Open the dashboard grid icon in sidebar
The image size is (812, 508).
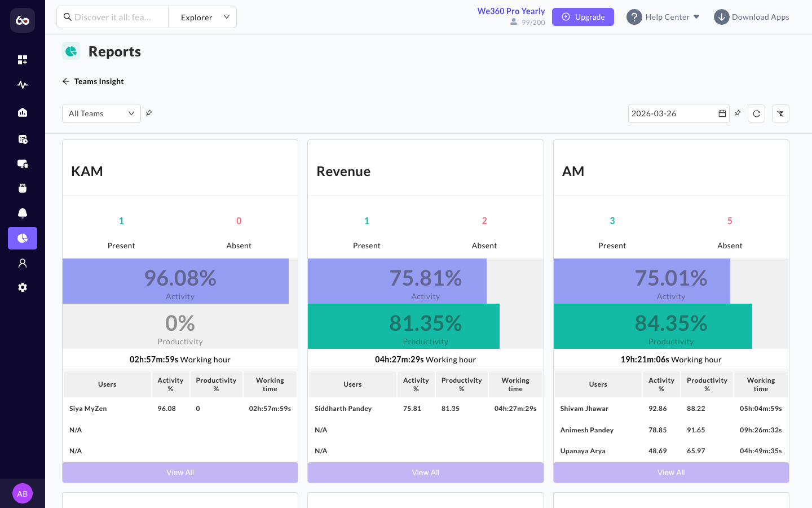click(23, 60)
